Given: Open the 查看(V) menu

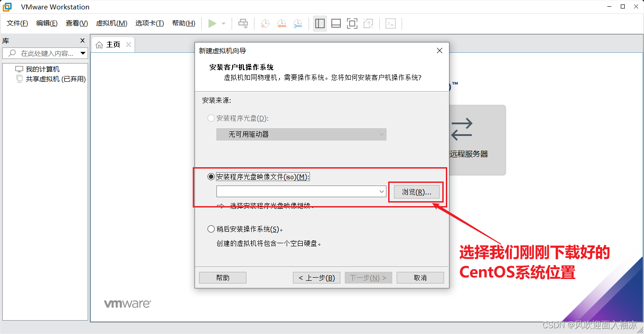Looking at the screenshot, I should (77, 23).
